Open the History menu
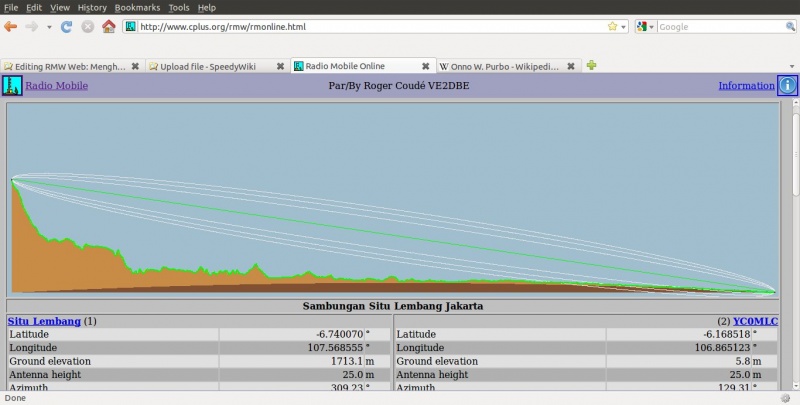Screen dimensions: 800x405 coord(92,7)
